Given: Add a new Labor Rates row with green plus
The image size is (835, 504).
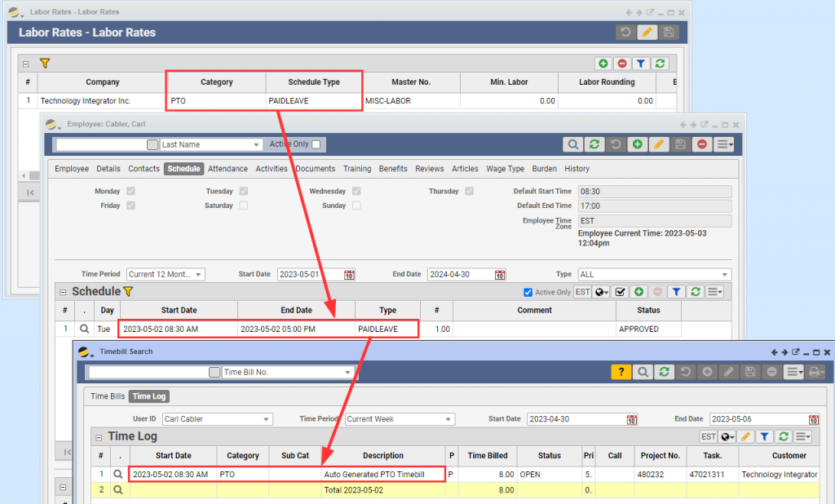Looking at the screenshot, I should pyautogui.click(x=603, y=64).
